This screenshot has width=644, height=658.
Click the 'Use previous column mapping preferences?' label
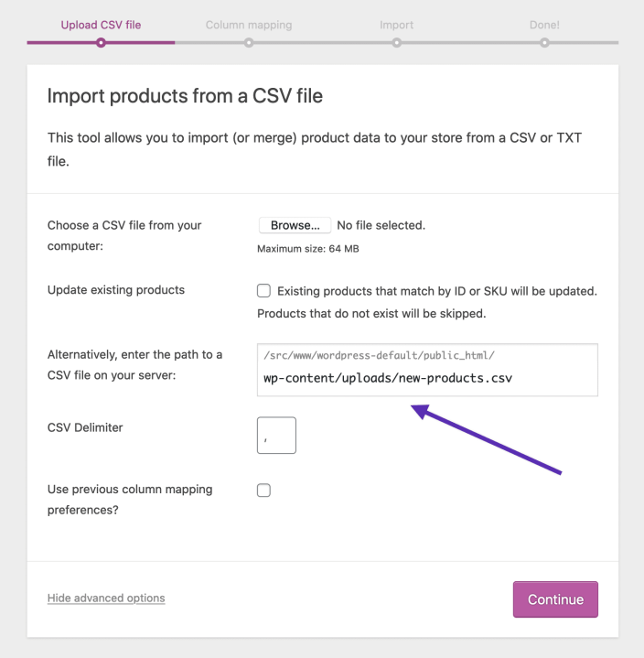pyautogui.click(x=129, y=500)
